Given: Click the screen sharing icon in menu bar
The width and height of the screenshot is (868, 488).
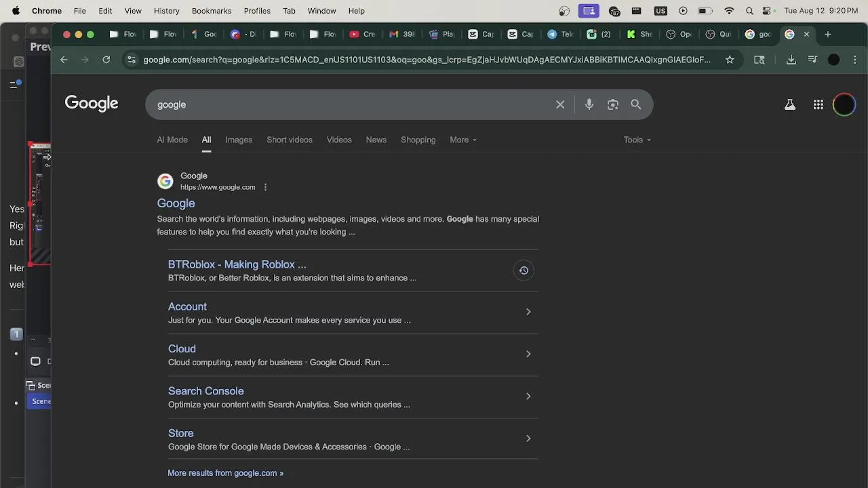Looking at the screenshot, I should [589, 11].
